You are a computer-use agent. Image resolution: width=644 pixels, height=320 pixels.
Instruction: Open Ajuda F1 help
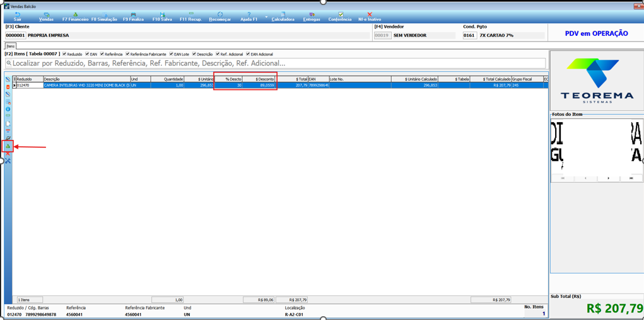point(249,16)
